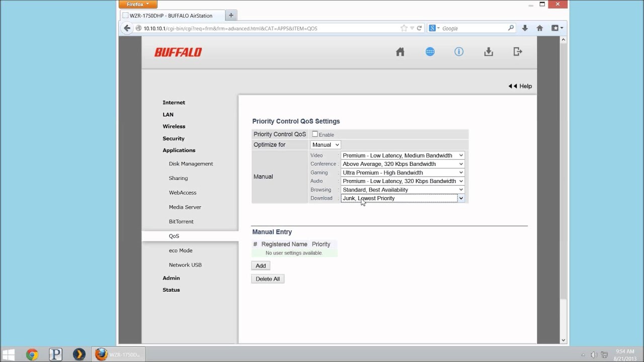Click the Google search engine icon
644x362 pixels.
point(432,28)
